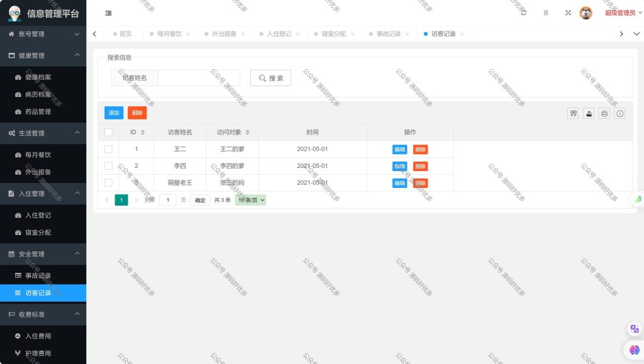Open the 超级管理员 user dropdown
Viewport: 644px width, 364px height.
click(623, 13)
